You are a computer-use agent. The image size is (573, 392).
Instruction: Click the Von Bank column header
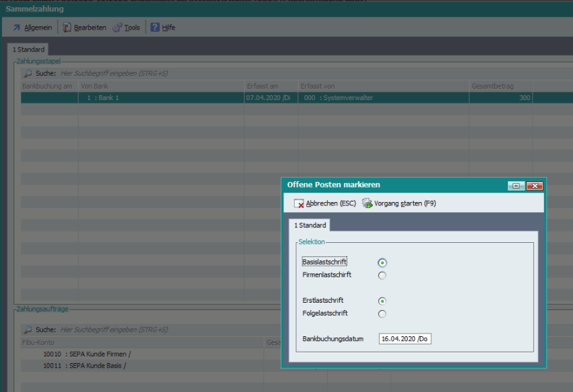point(161,86)
